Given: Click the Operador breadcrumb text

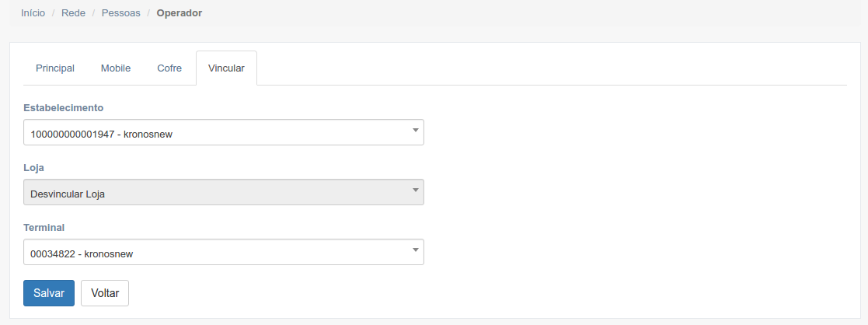Looking at the screenshot, I should click(x=179, y=13).
